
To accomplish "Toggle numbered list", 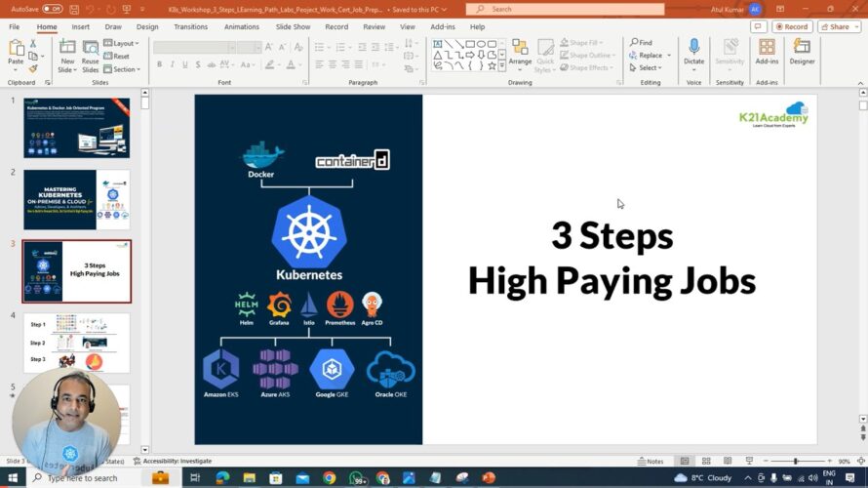I will (340, 47).
